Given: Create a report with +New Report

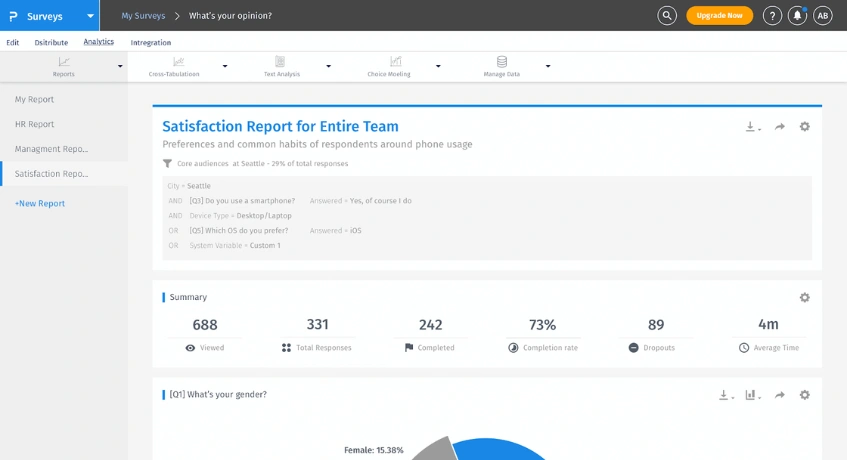Looking at the screenshot, I should 40,203.
